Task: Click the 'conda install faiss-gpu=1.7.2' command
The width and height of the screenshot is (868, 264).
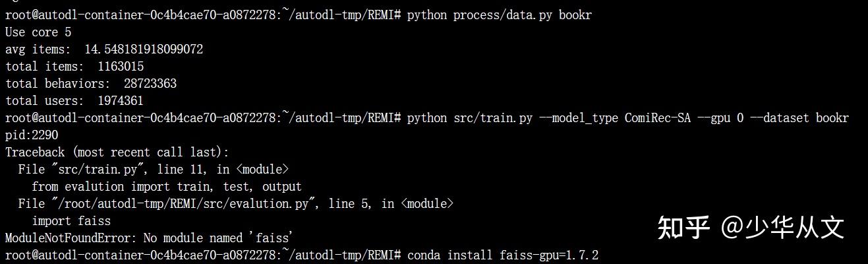Action: tap(503, 255)
